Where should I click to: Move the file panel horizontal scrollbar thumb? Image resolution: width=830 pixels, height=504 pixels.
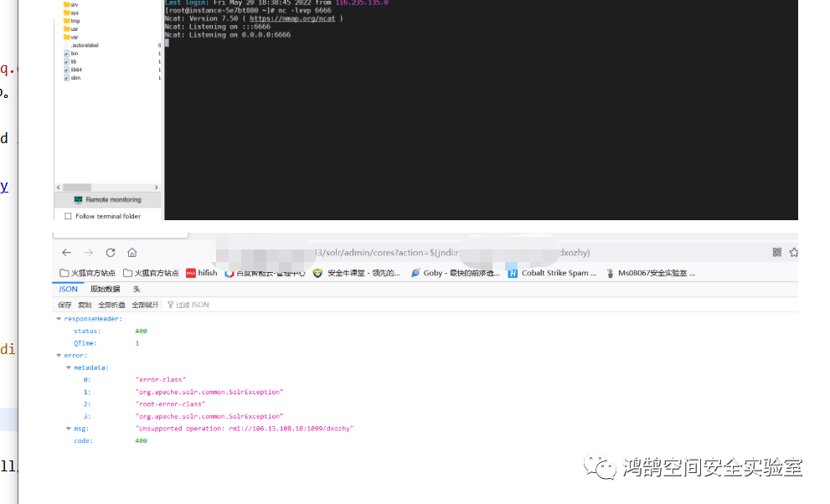click(x=77, y=188)
